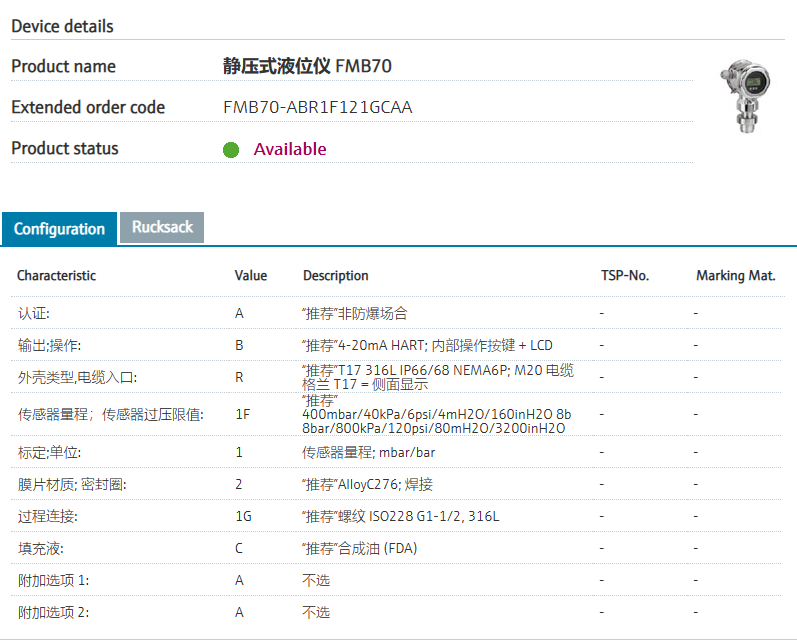Click the Value column header
This screenshot has width=797, height=640.
pos(251,275)
